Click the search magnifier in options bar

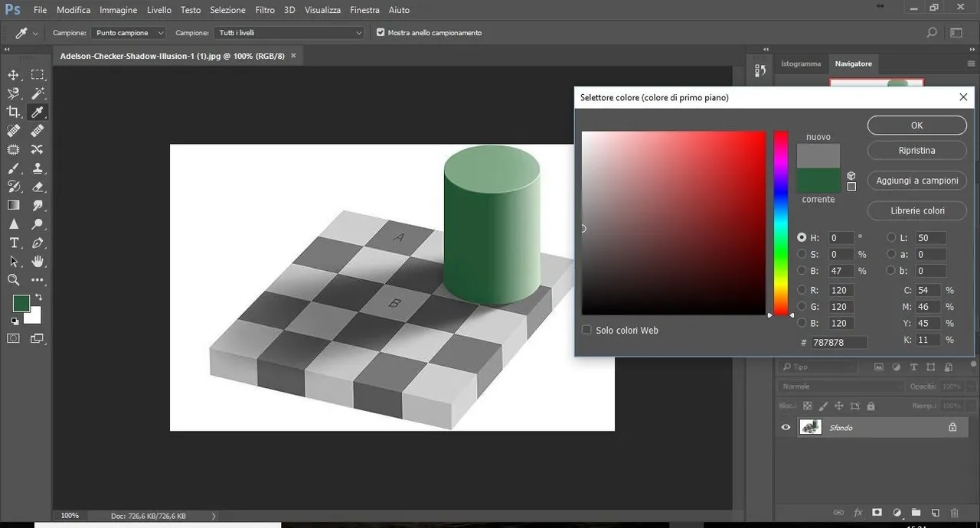point(932,33)
